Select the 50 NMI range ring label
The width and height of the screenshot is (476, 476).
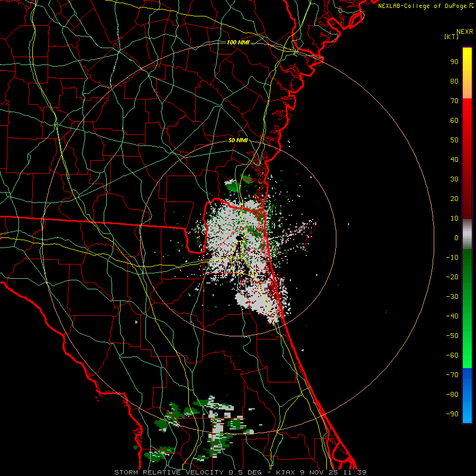coord(238,140)
